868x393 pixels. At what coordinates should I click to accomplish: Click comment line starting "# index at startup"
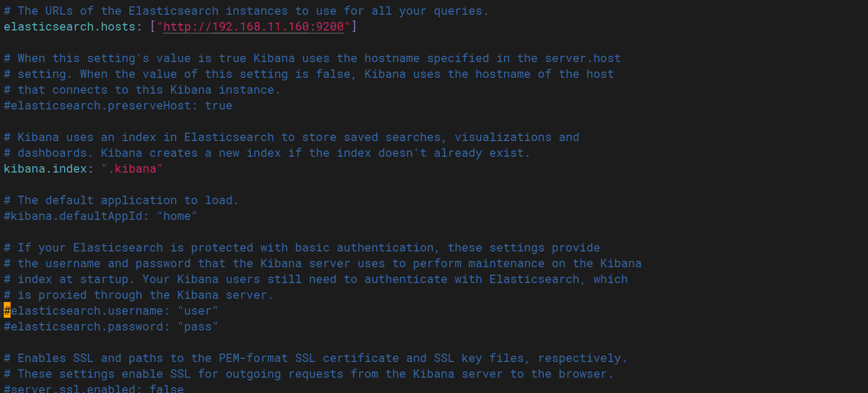(316, 279)
